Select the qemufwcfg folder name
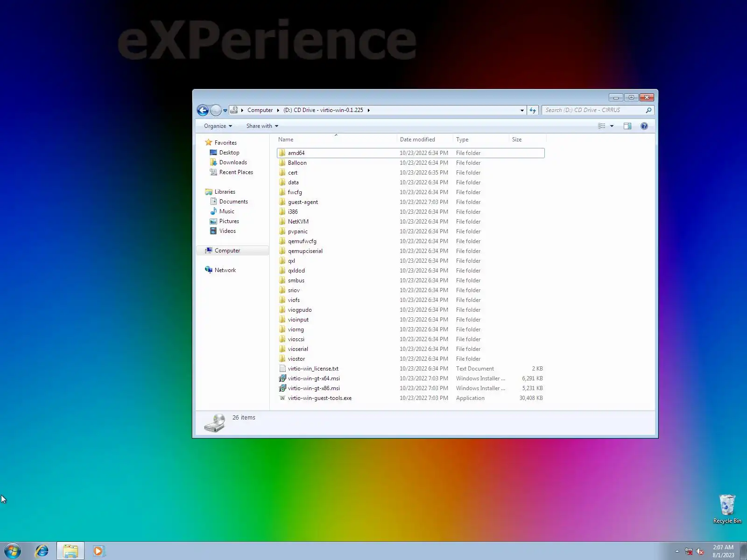Viewport: 747px width, 560px height. [x=302, y=241]
